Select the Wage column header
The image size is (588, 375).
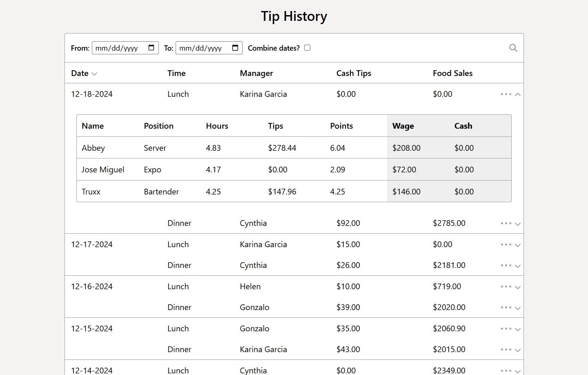point(403,126)
